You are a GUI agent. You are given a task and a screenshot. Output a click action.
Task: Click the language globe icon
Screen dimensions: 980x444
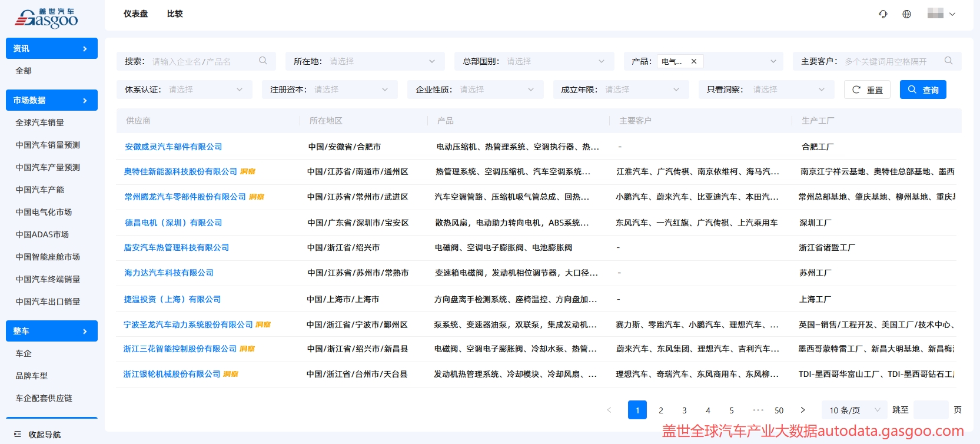pyautogui.click(x=906, y=14)
